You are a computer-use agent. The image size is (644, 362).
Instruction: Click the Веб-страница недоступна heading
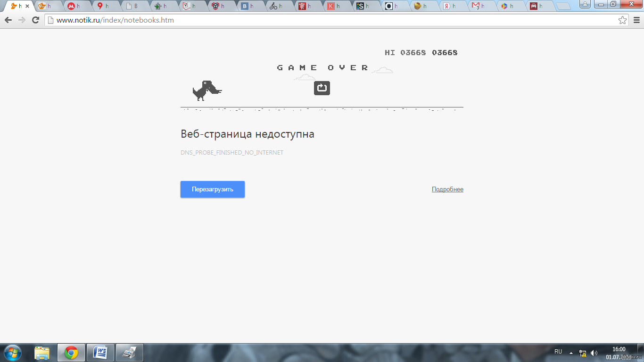click(x=248, y=134)
